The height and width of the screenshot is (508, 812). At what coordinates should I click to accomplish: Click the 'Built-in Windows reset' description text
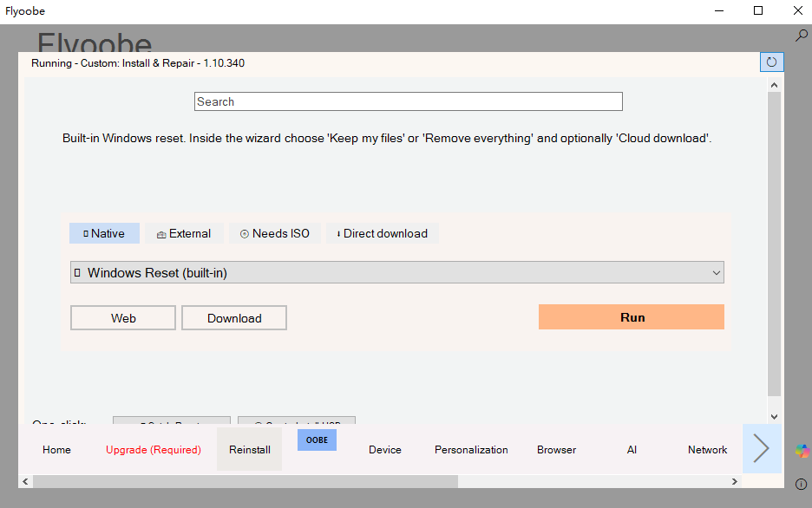pos(387,138)
